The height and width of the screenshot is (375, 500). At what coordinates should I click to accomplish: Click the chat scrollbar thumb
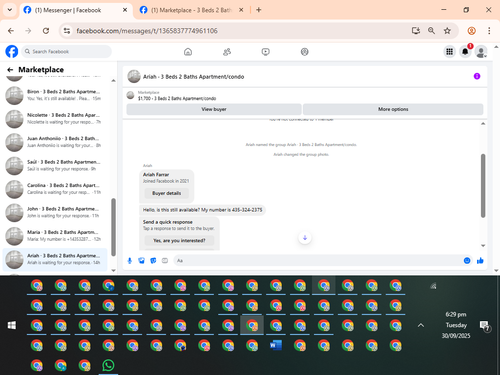pos(483,186)
